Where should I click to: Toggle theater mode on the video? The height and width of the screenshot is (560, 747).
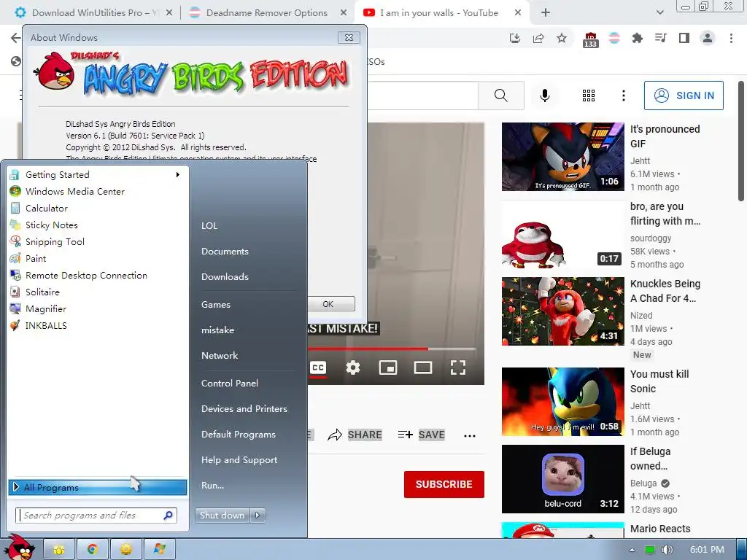coord(423,367)
